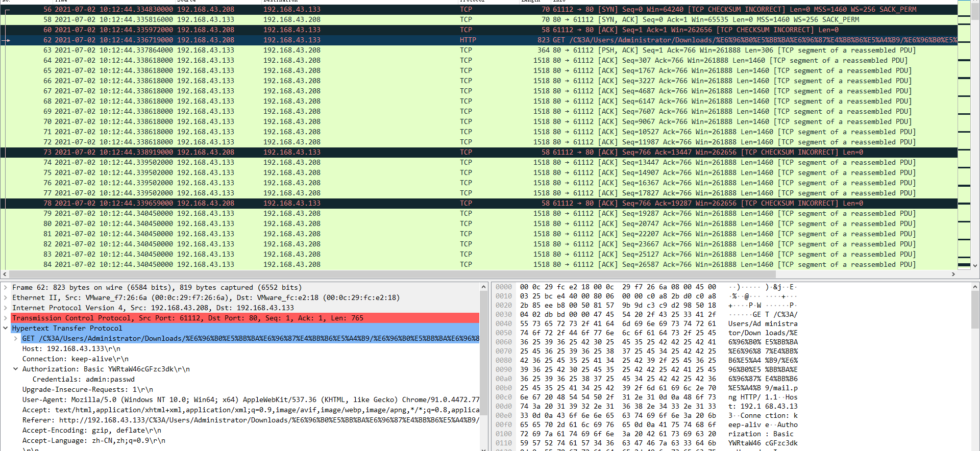Click packet list vertical scrollbar down arrow
Viewport: 980px width, 451px height.
975,265
